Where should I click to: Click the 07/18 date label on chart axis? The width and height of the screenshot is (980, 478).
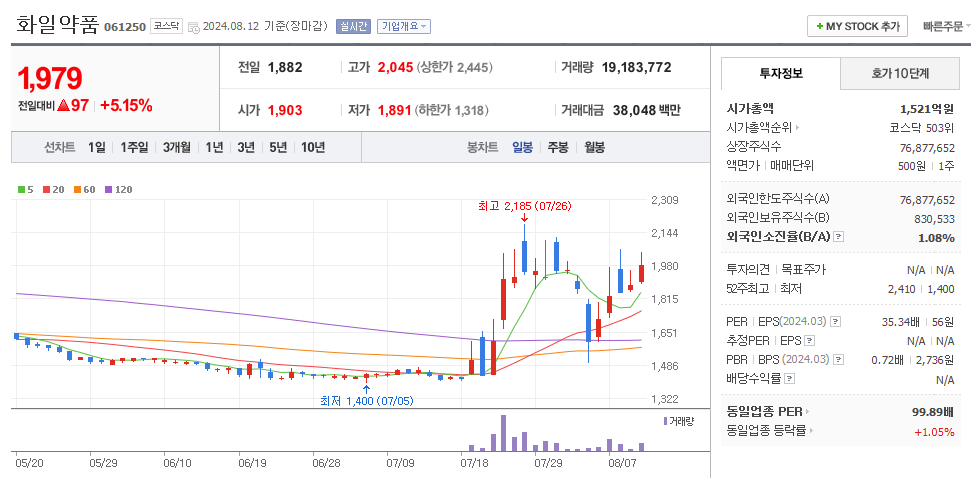click(472, 464)
